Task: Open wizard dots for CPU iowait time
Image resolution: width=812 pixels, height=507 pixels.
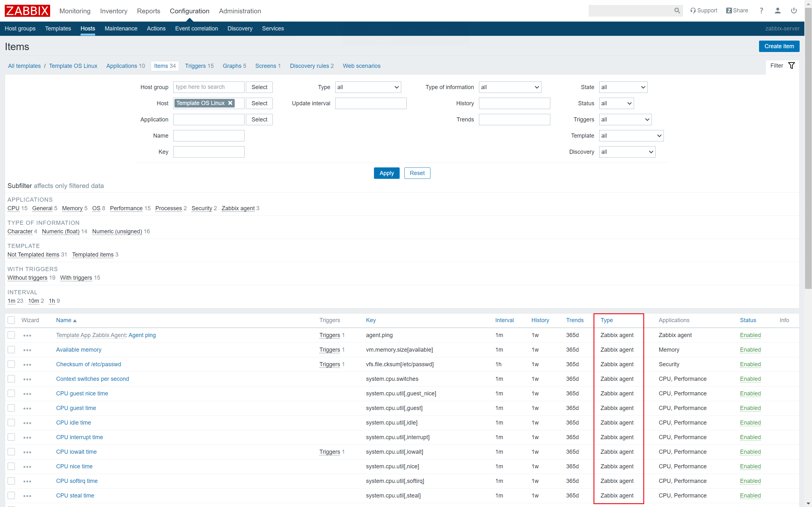Action: (27, 452)
